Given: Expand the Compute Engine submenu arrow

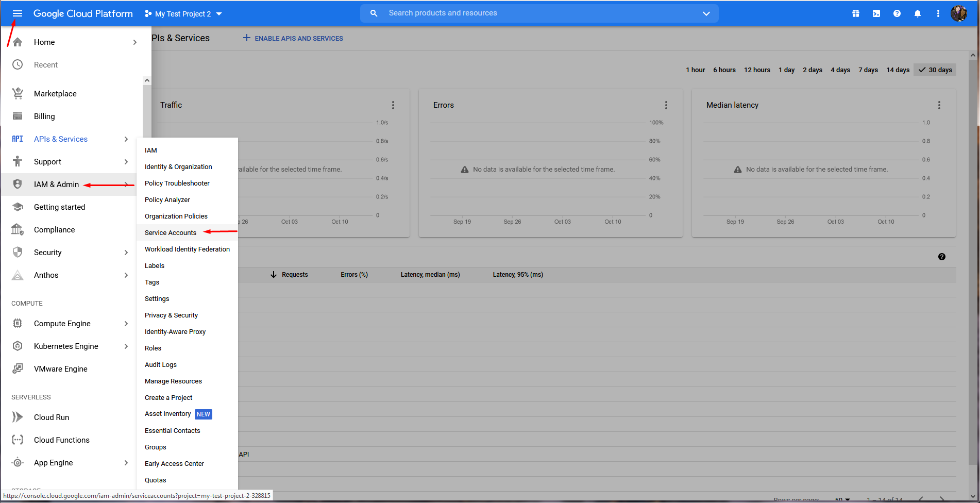Looking at the screenshot, I should [x=126, y=324].
